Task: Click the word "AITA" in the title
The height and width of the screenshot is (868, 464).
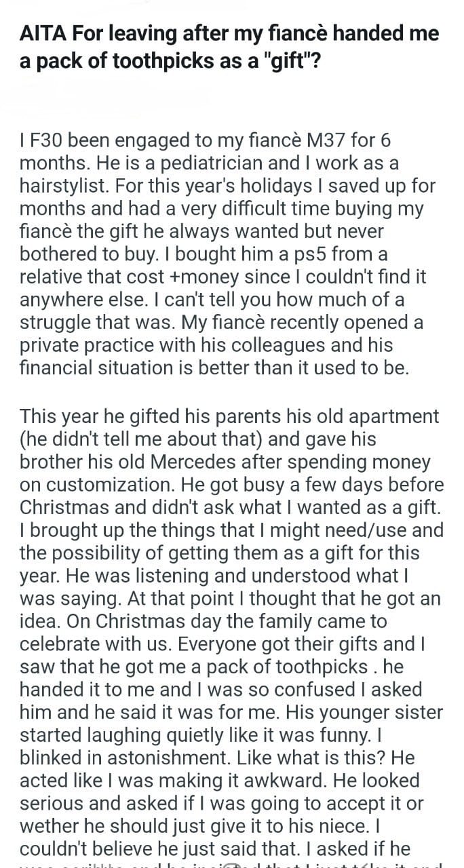Action: click(x=43, y=33)
